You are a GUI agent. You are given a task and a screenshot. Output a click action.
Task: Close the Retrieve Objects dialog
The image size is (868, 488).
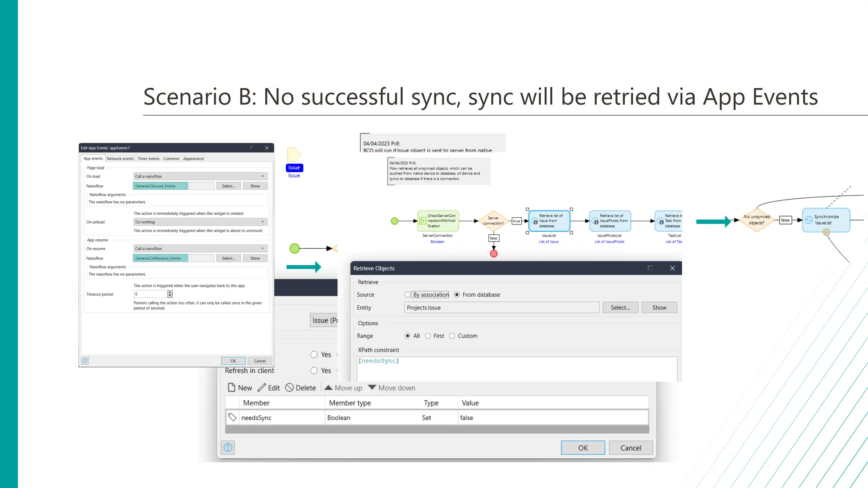[672, 268]
